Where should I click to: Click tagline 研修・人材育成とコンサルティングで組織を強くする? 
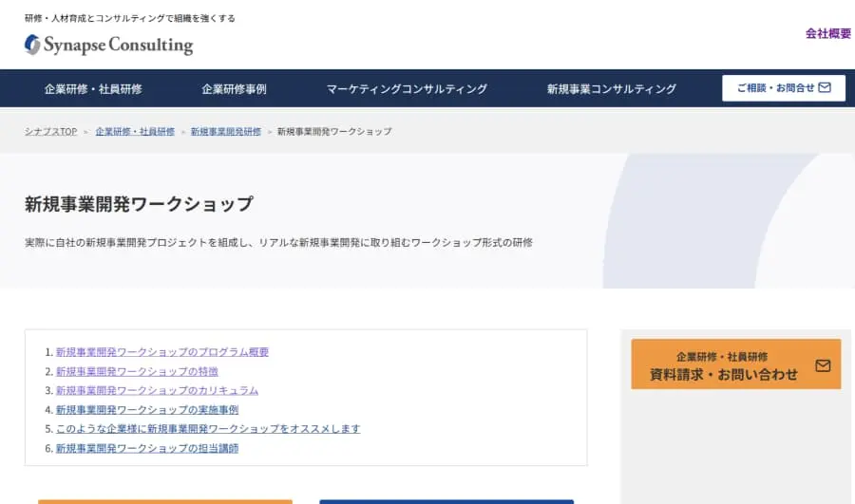(x=130, y=18)
